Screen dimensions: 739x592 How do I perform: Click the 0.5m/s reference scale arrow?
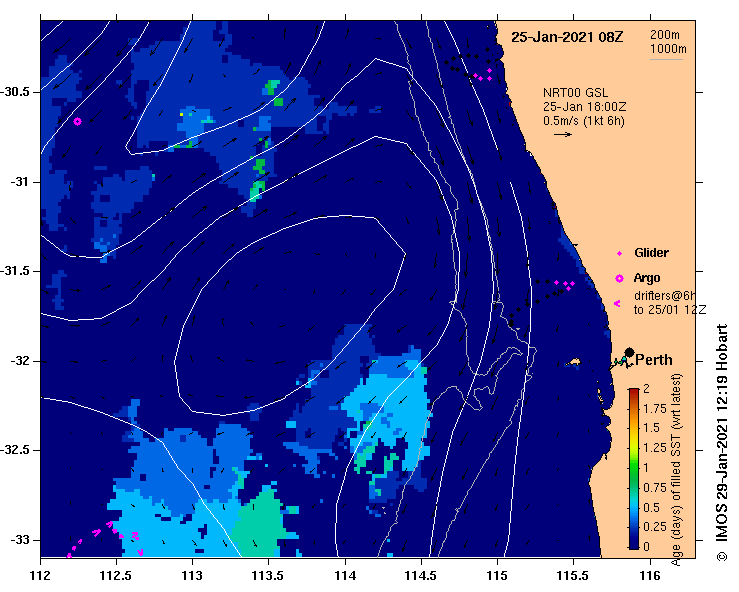click(563, 134)
